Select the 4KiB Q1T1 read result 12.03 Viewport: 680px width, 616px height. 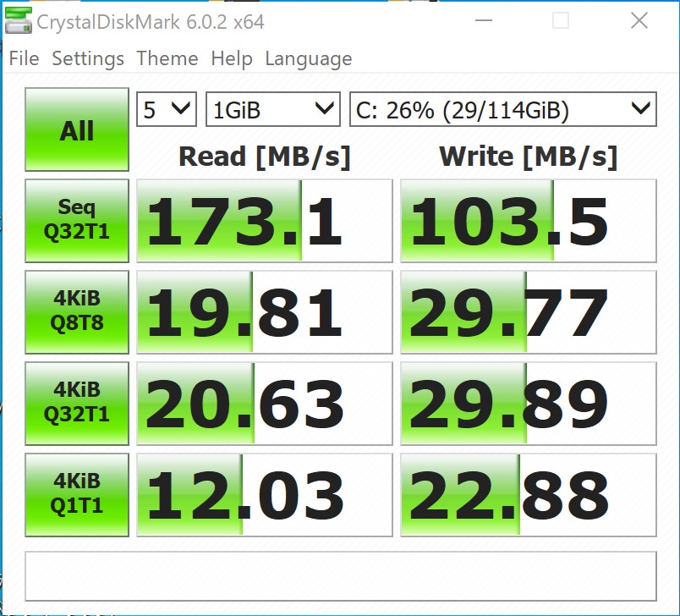[265, 495]
